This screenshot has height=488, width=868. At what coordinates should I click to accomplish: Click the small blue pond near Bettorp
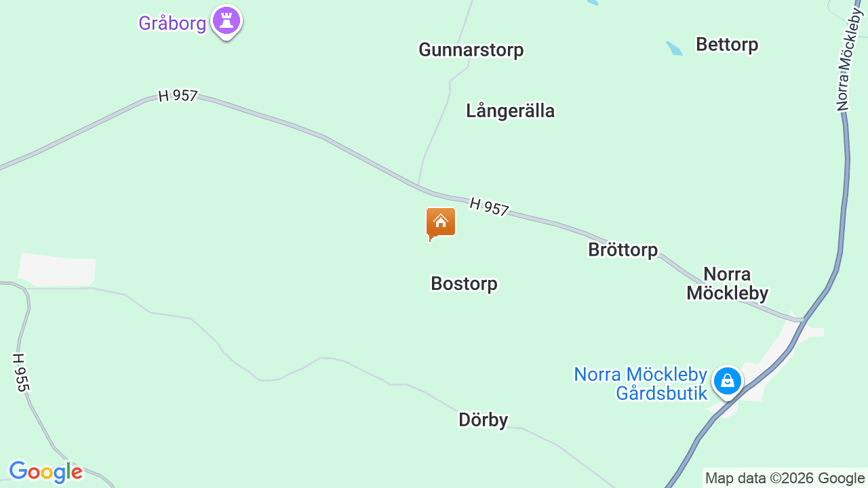pyautogui.click(x=673, y=48)
